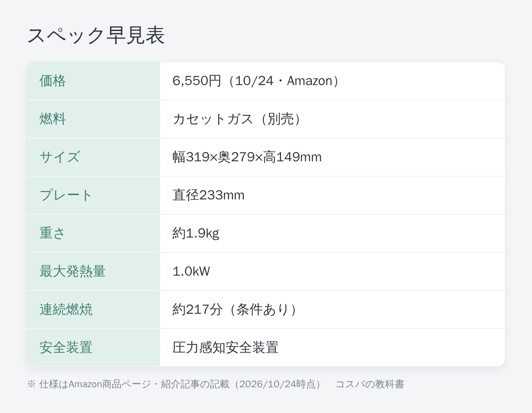Click the source name コスパの教科書
Image resolution: width=532 pixels, height=413 pixels.
click(370, 384)
